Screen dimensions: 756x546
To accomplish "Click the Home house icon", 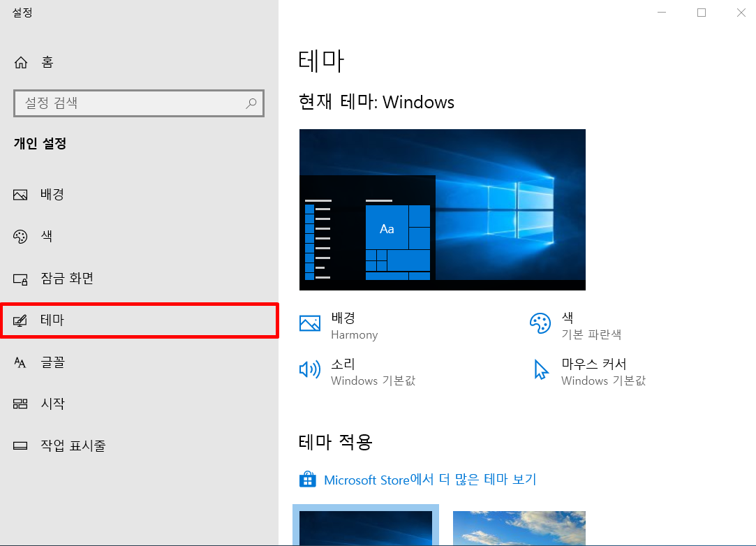I will 21,62.
